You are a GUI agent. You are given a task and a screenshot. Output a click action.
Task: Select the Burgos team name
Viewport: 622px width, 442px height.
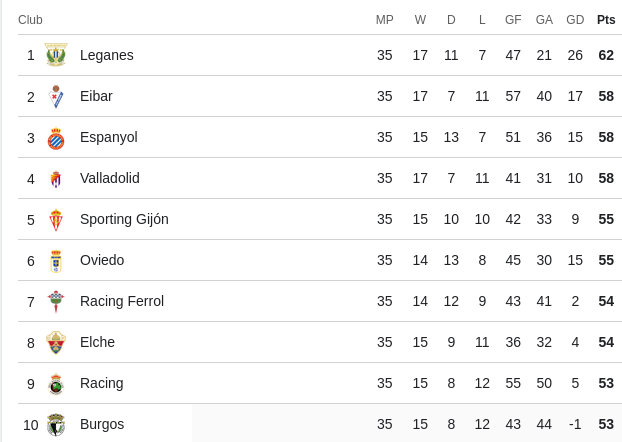[102, 424]
